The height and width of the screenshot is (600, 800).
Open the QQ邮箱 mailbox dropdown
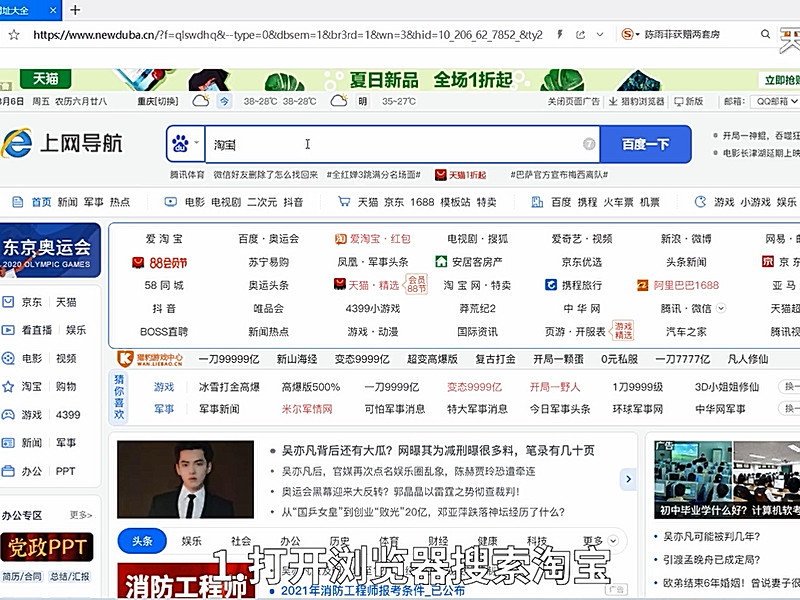pos(770,103)
